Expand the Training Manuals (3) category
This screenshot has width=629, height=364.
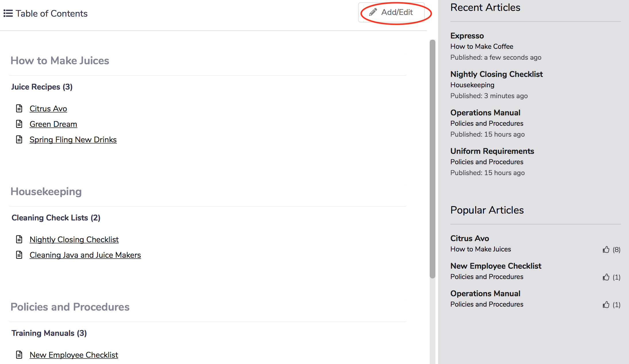click(49, 333)
